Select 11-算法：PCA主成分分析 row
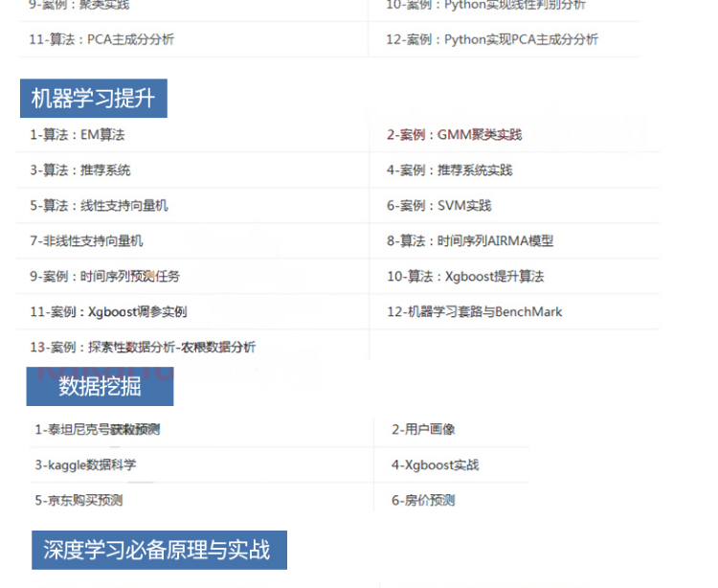Screen dimensions: 718x588 click(101, 39)
